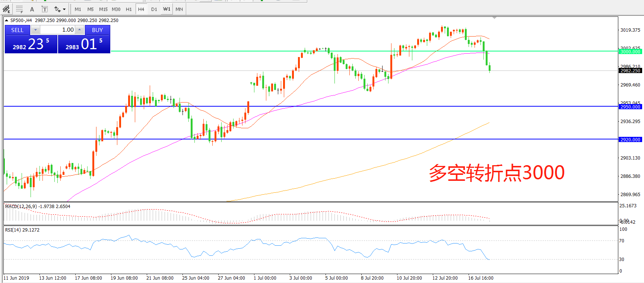This screenshot has height=283, width=644.
Task: Click the chart shift triangle marker
Action: 494,18
